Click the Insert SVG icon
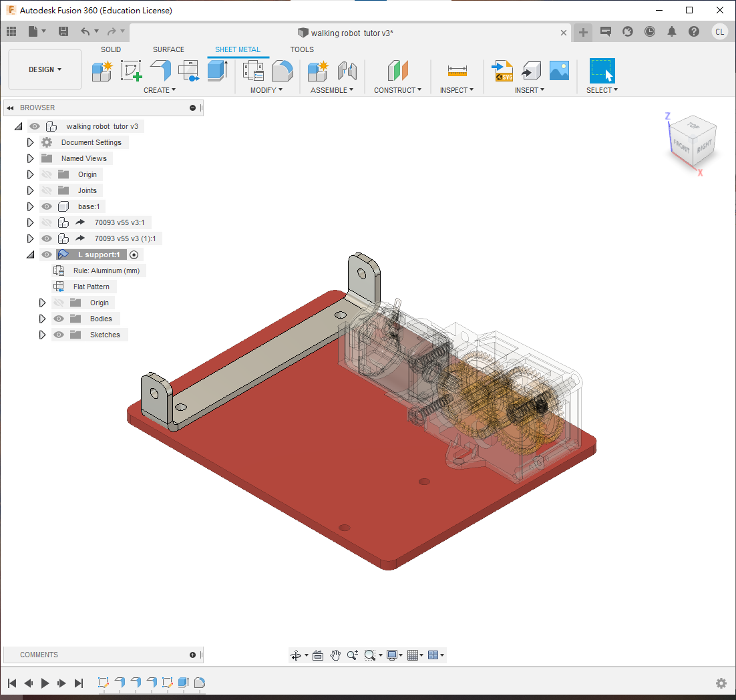This screenshot has width=736, height=700. 502,70
